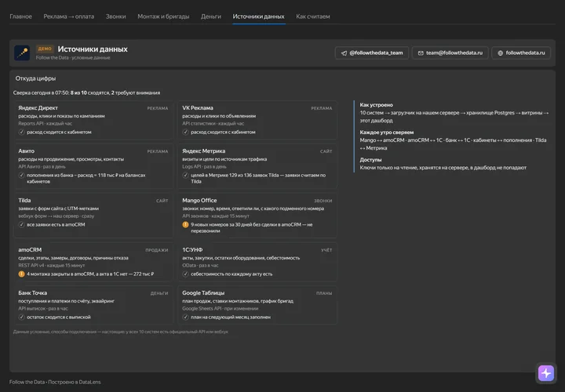Click the Reports API · каждый час line
565x392 pixels.
(45, 123)
